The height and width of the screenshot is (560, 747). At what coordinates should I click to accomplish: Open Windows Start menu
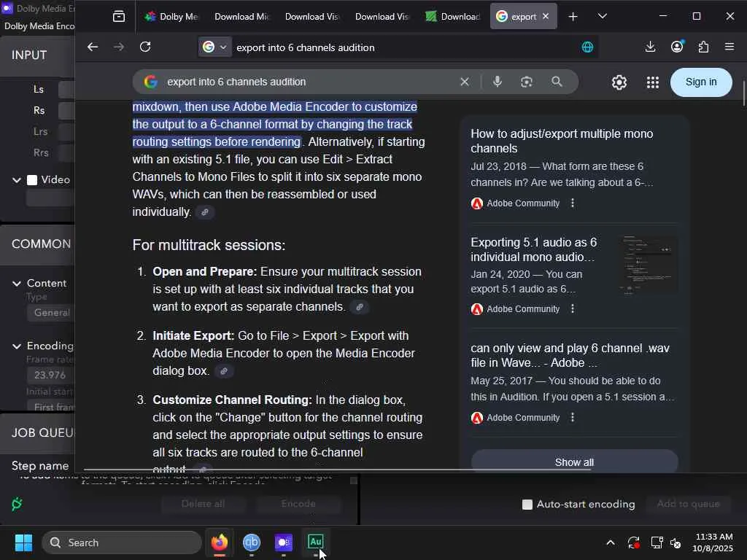pos(23,542)
